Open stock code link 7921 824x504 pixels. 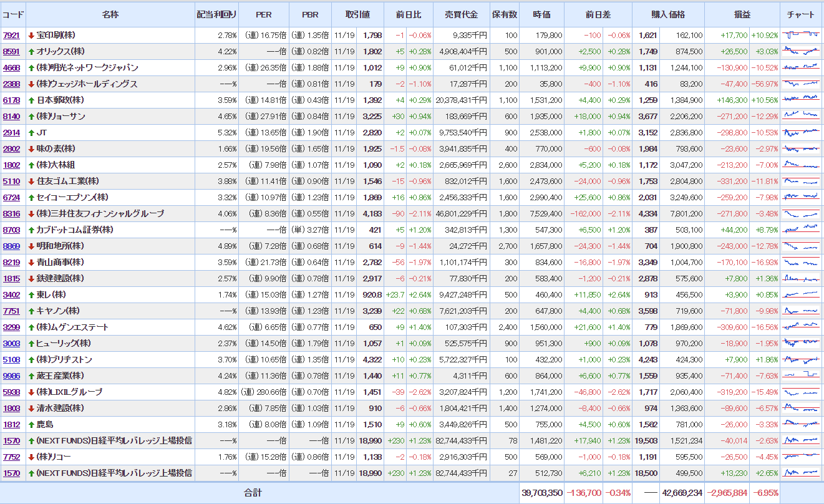pyautogui.click(x=11, y=36)
